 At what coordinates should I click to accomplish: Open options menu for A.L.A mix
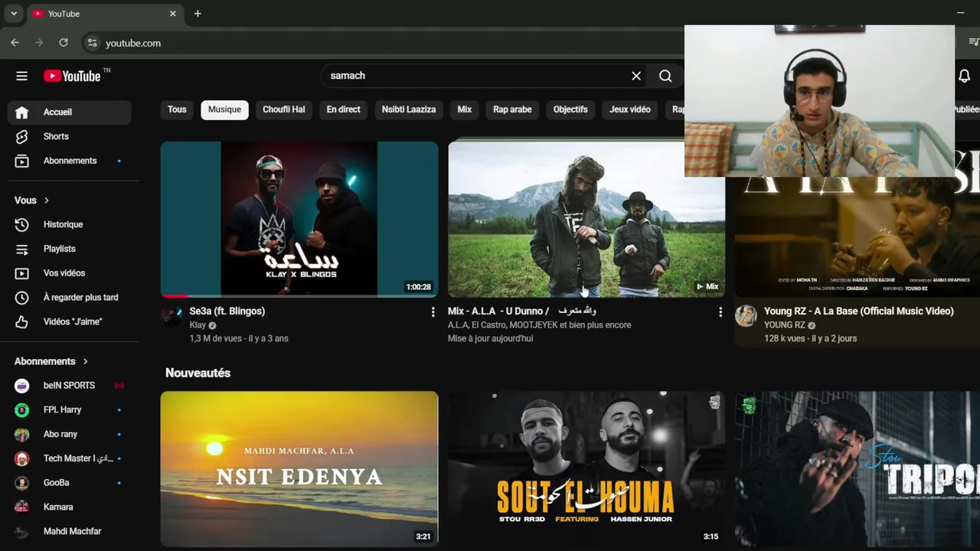pyautogui.click(x=720, y=312)
